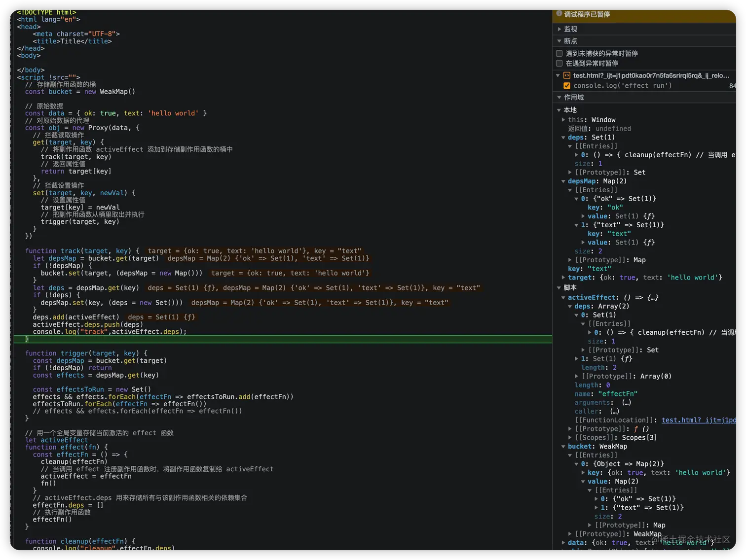Expand the 监视 (Watch) section
The image size is (746, 560).
coord(559,29)
